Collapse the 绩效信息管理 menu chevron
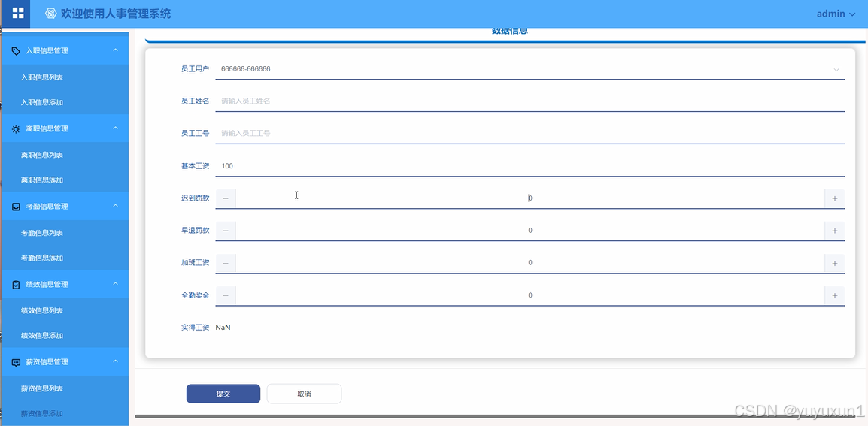This screenshot has width=868, height=426. pyautogui.click(x=116, y=284)
